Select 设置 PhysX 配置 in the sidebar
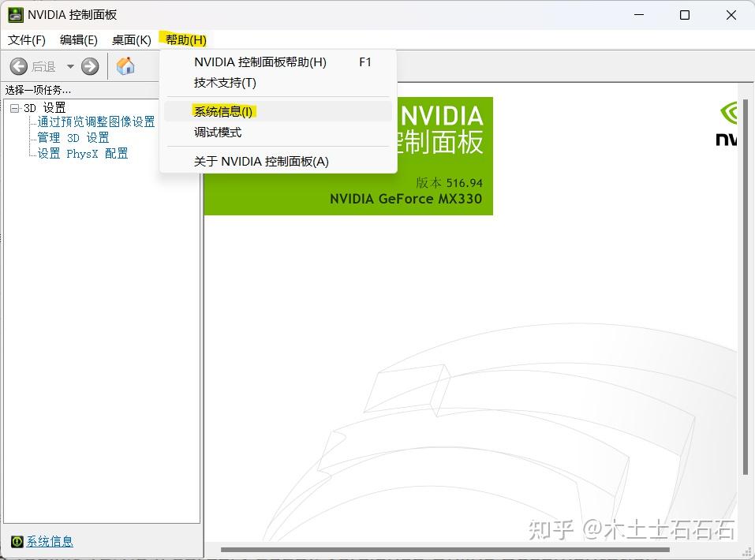755x560 pixels. [x=81, y=153]
